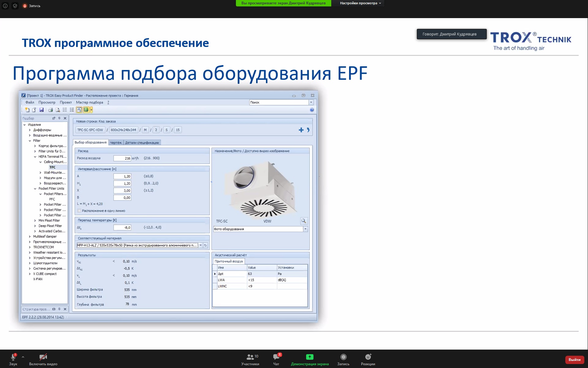Open Настройки просмотра dropdown
The image size is (588, 368).
(360, 3)
